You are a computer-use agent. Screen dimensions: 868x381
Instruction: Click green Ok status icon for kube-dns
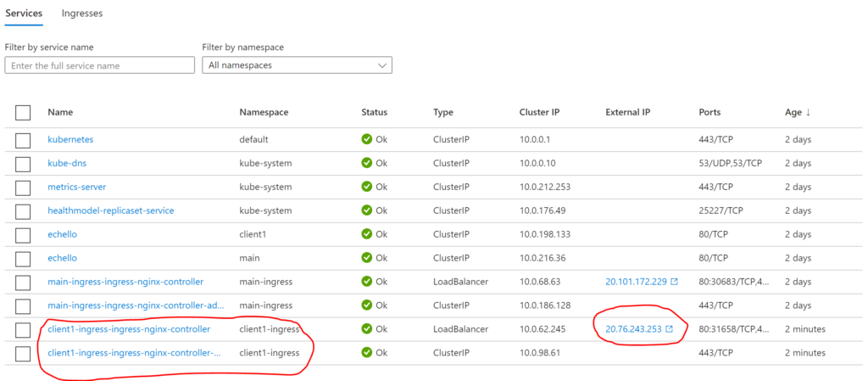tap(366, 163)
